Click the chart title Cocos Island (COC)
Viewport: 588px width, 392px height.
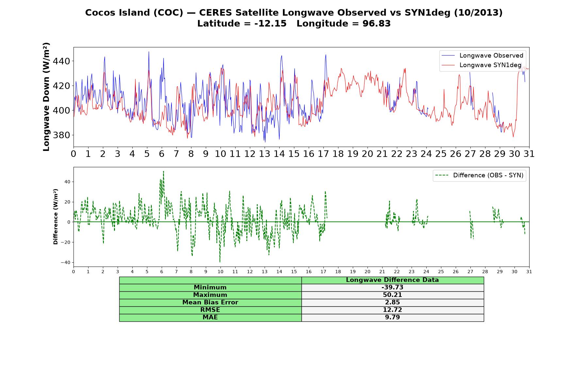coord(134,13)
